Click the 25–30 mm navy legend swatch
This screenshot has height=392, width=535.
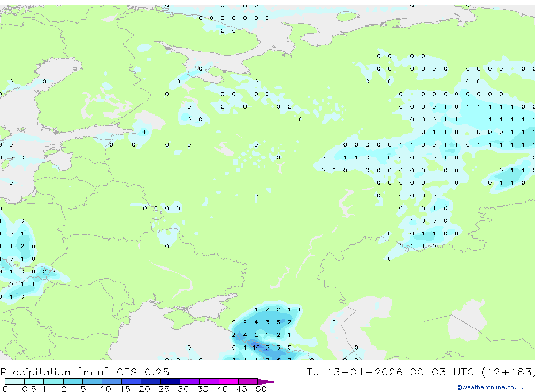click(x=170, y=381)
